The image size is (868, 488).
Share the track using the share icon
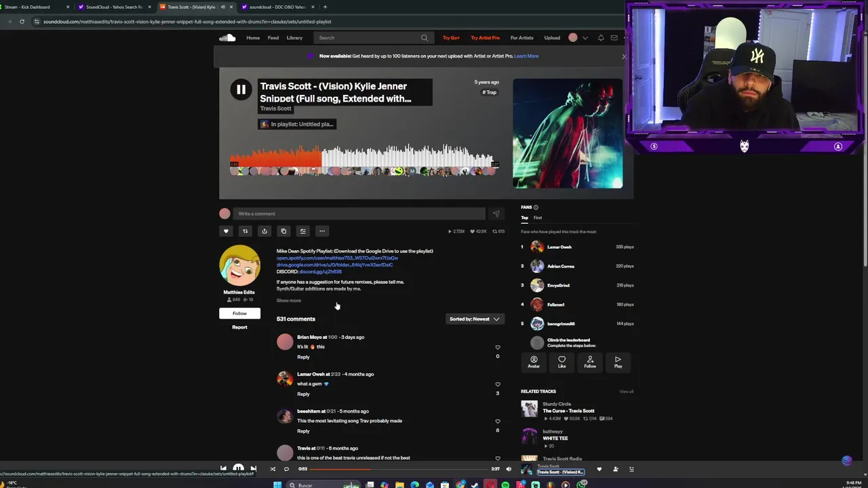264,231
